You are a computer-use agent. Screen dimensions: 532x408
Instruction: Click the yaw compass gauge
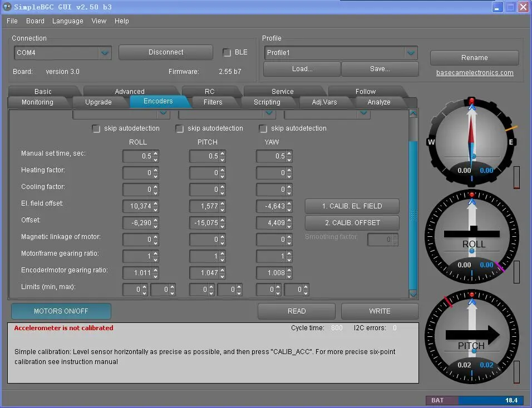pos(471,141)
